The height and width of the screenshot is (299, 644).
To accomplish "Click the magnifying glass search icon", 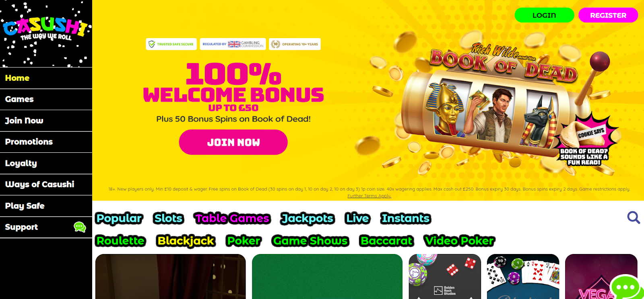I will [x=634, y=217].
